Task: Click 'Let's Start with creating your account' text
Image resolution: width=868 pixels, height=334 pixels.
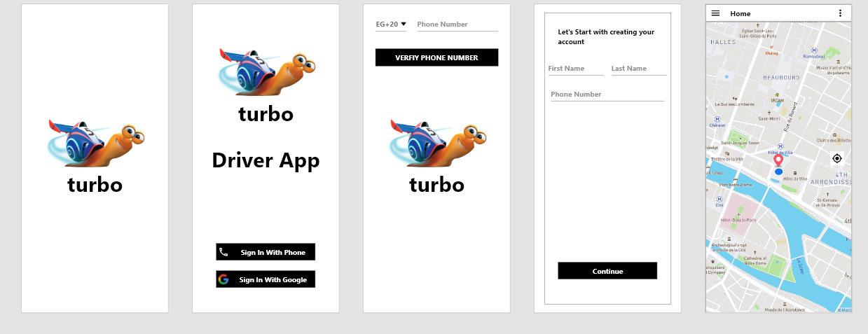Action: pyautogui.click(x=606, y=37)
